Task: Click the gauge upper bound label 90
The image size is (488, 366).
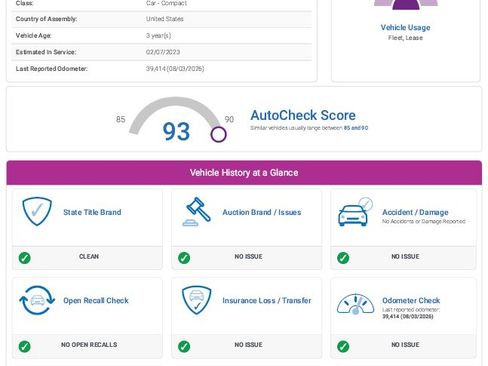Action: pyautogui.click(x=229, y=119)
